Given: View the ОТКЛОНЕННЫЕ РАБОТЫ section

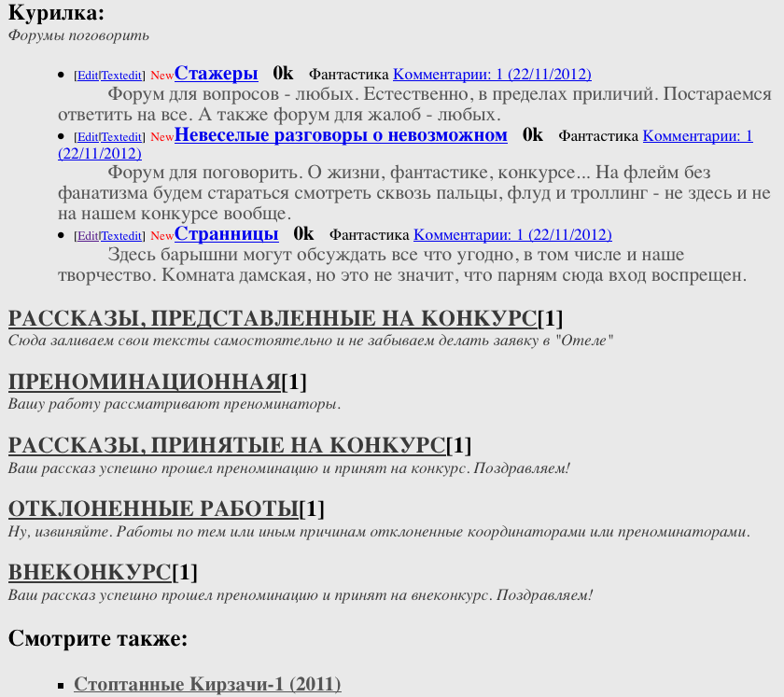Looking at the screenshot, I should [153, 509].
